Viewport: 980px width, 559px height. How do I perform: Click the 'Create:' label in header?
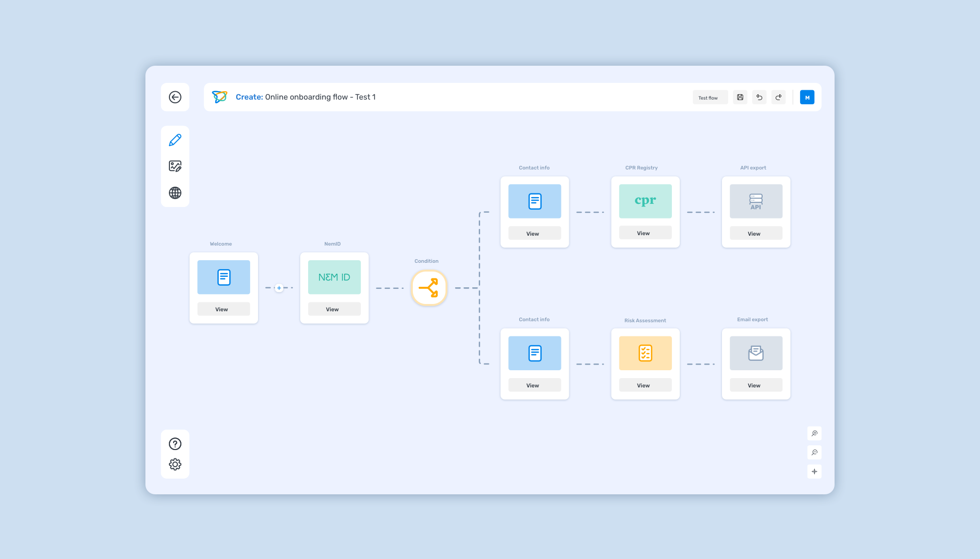249,97
